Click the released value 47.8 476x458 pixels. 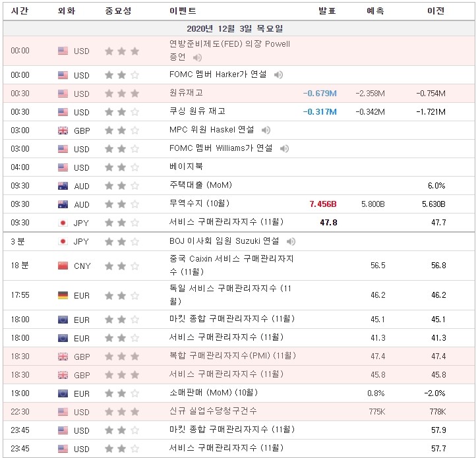tap(328, 223)
